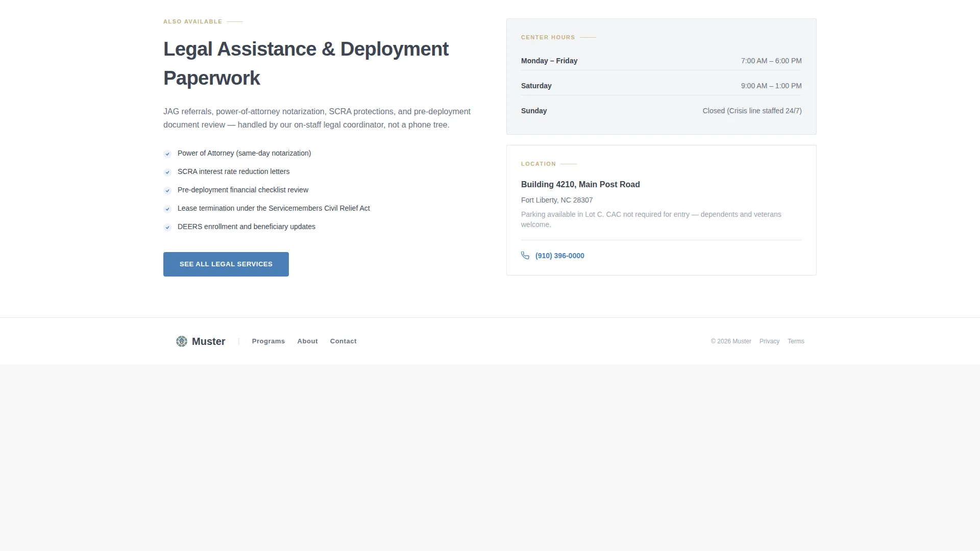
Task: Click the Sunday row label
Action: [534, 111]
